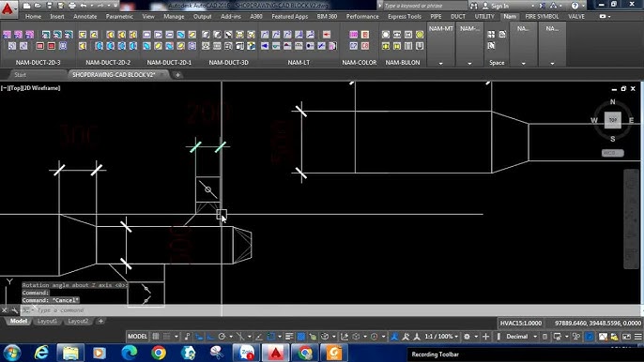Click the HVAC15:1.0000 status readout

click(521, 324)
